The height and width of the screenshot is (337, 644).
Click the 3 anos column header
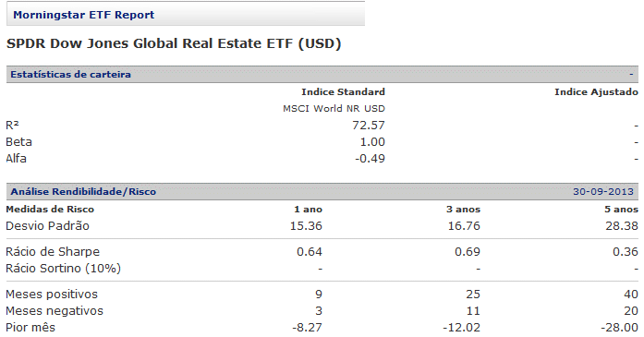click(x=463, y=210)
